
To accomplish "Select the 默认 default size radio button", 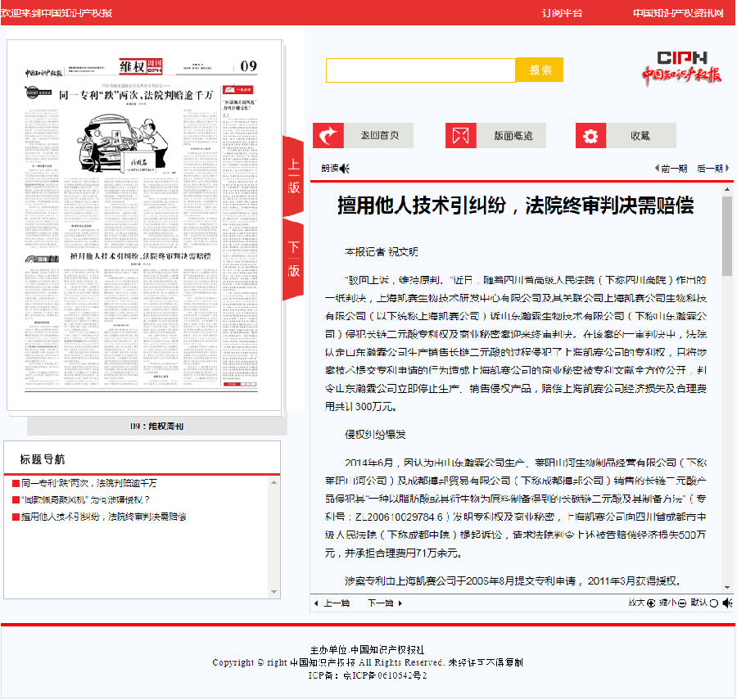I will 713,603.
